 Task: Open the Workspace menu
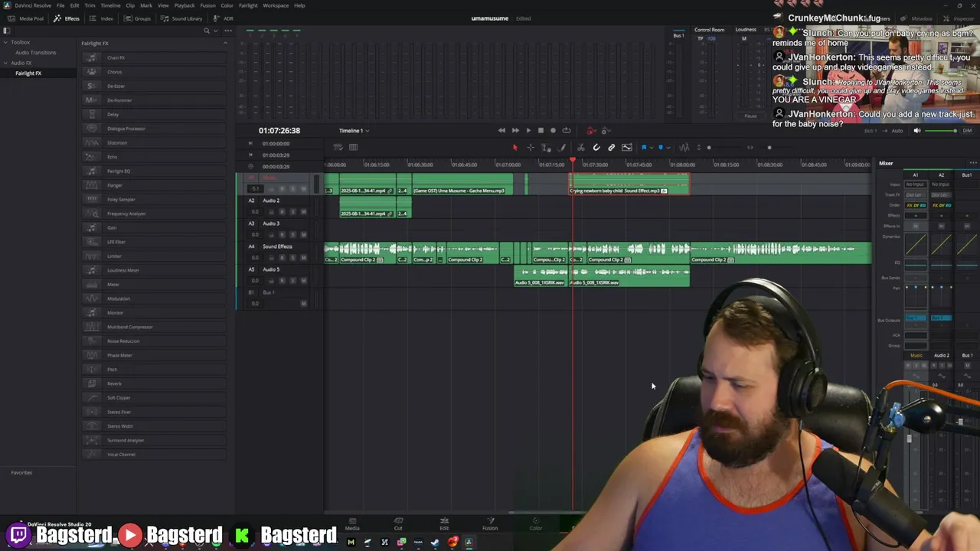[x=276, y=5]
